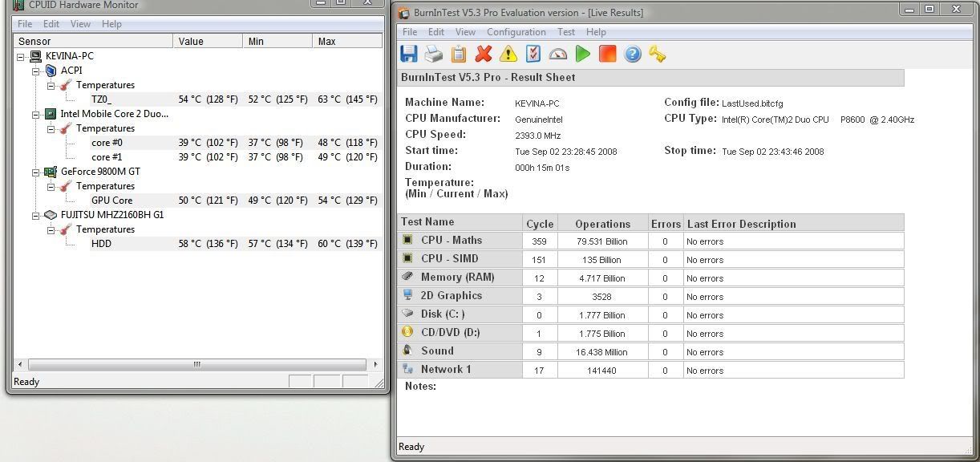Collapse FUJITSU MHZ2160BH G1 expander
Image resolution: width=980 pixels, height=462 pixels.
[x=36, y=215]
